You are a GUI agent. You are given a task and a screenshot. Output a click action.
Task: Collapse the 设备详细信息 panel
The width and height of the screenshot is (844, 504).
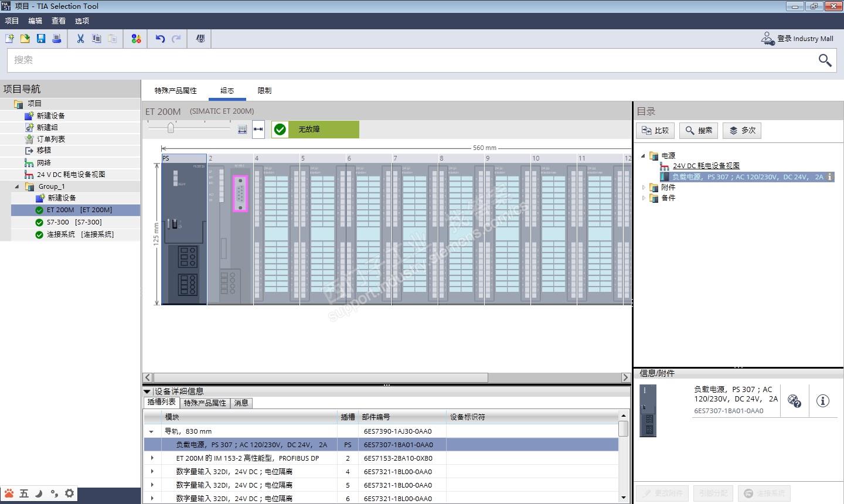tap(147, 391)
